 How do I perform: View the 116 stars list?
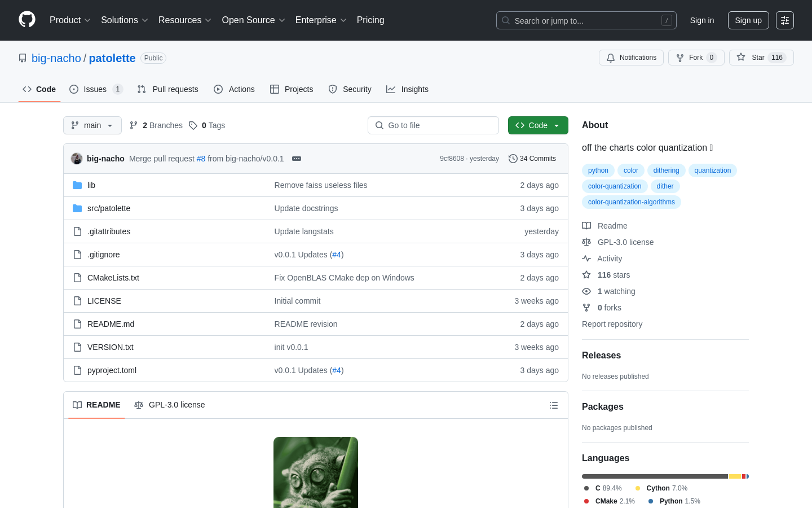point(614,275)
